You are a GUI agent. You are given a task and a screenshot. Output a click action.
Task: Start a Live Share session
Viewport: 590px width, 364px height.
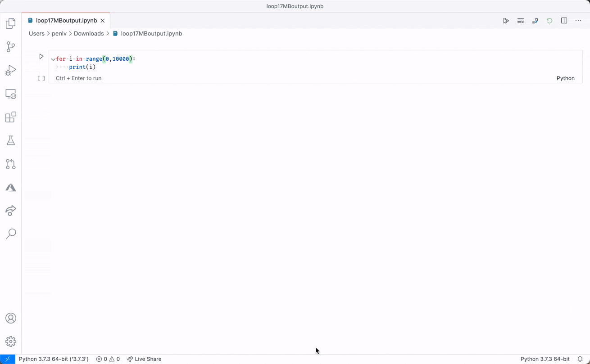coord(144,359)
